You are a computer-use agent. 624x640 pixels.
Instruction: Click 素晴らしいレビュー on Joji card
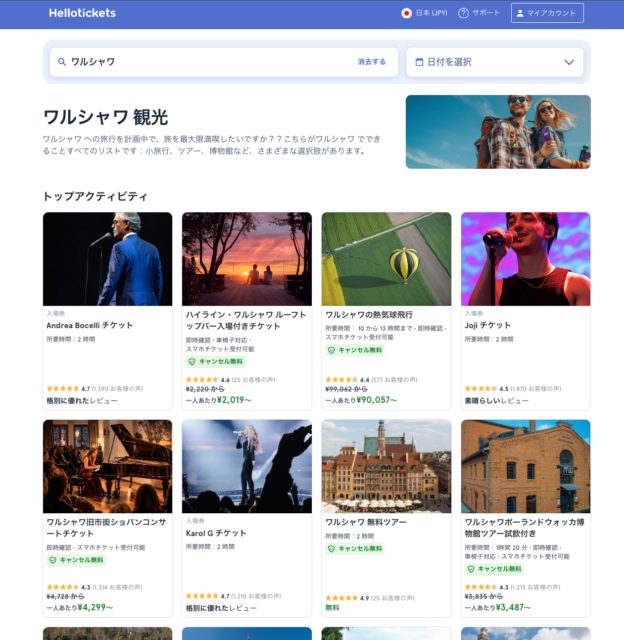496,401
